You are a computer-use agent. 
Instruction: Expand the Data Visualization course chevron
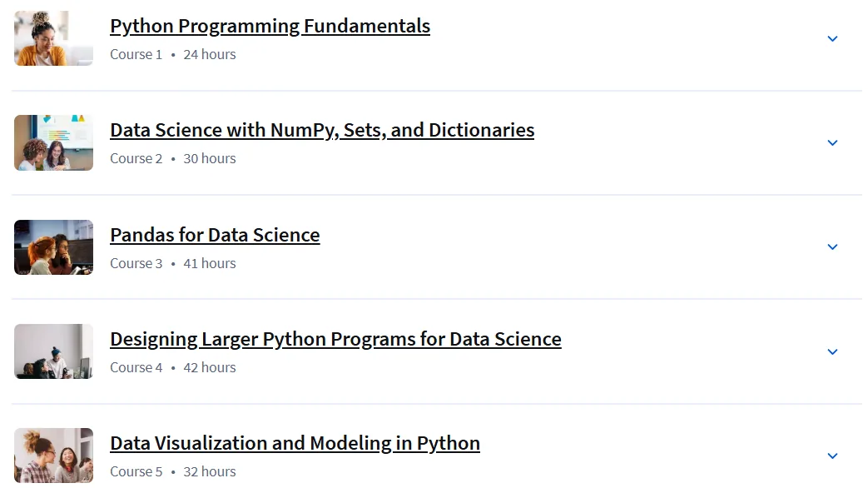coord(832,456)
